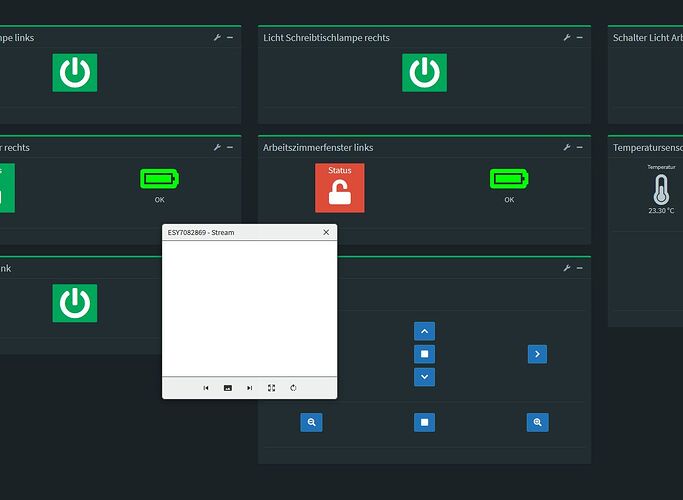Reload the stream with the refresh icon
The image size is (683, 500).
click(x=293, y=388)
